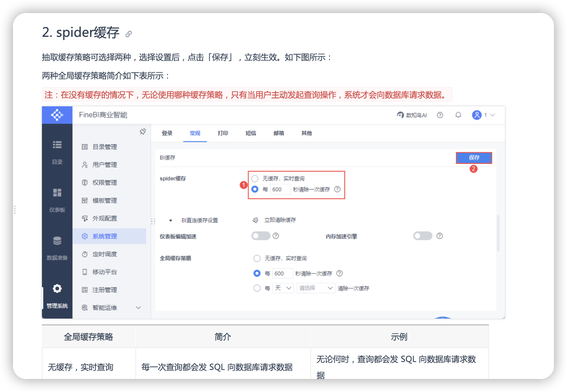
Task: Select the 每600秒 radio for spider缓存
Action: [x=255, y=189]
